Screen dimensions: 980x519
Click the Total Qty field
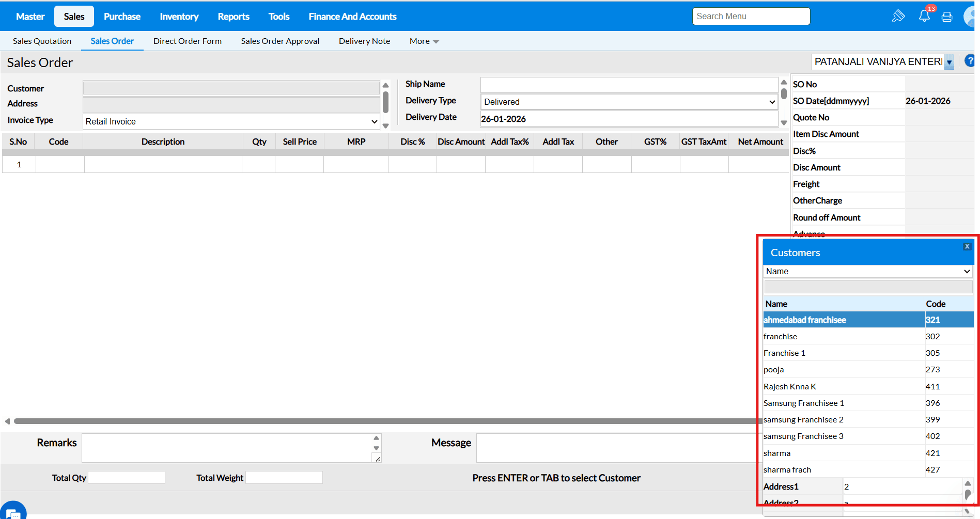127,478
